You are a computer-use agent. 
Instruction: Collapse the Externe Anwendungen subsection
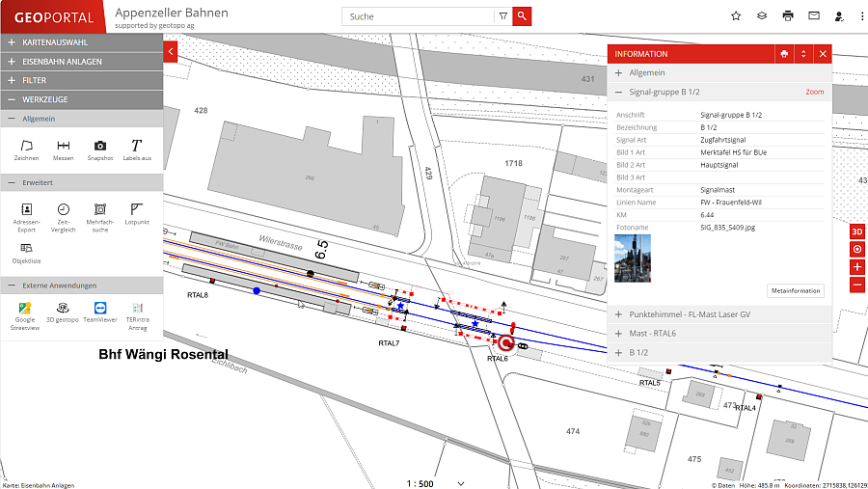tap(81, 285)
